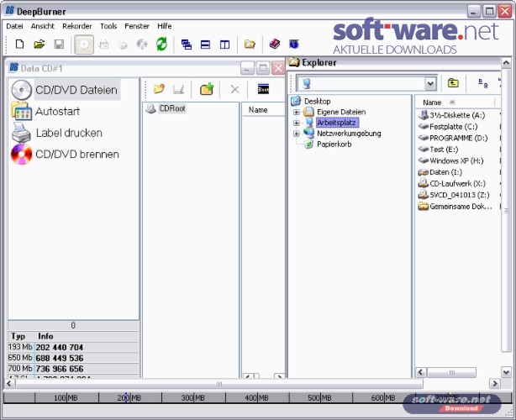Expand Arbeitsplatz tree node
Image resolution: width=516 pixels, height=420 pixels.
tap(297, 123)
